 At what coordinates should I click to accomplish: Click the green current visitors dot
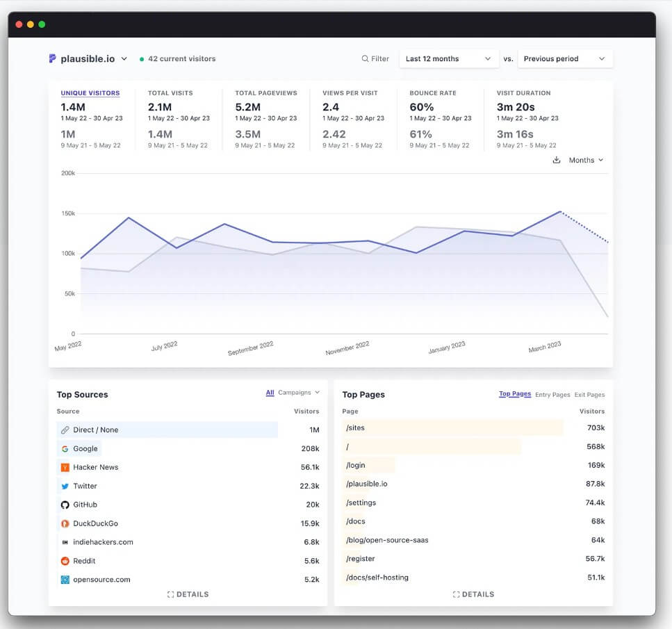coord(142,59)
